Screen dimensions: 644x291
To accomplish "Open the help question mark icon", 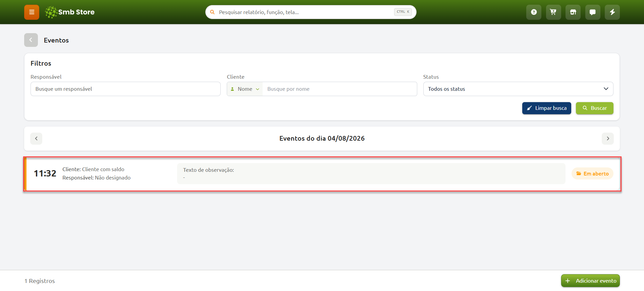I will pyautogui.click(x=534, y=12).
